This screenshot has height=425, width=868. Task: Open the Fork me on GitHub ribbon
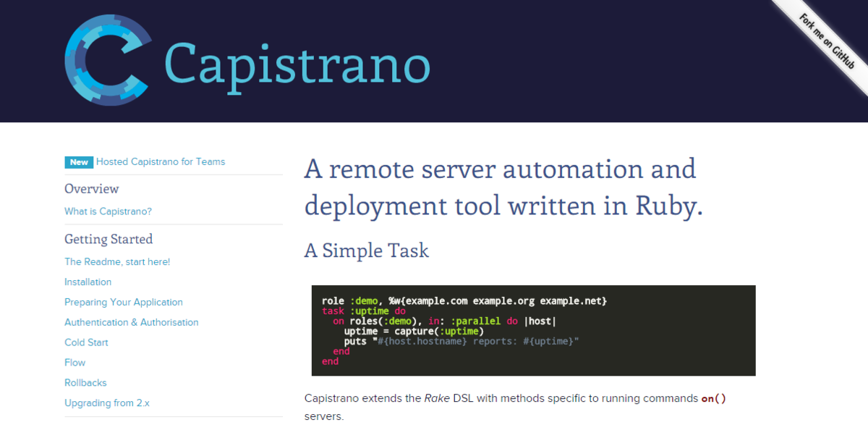[x=826, y=41]
